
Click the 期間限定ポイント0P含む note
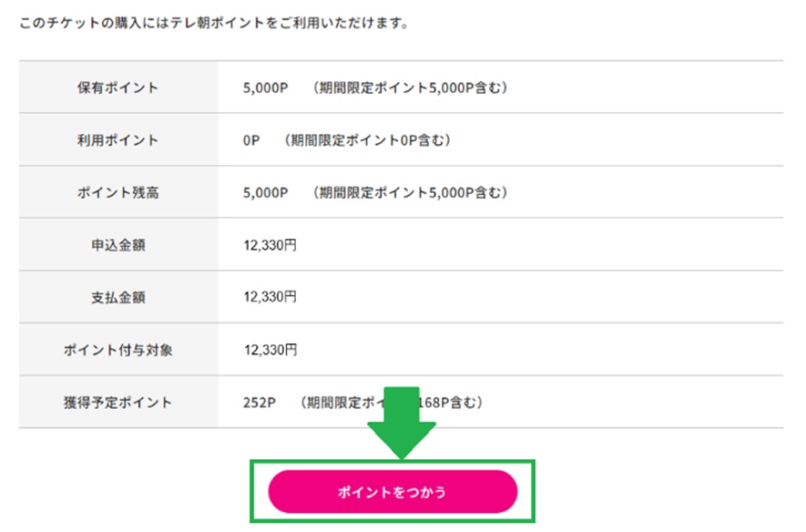(367, 140)
